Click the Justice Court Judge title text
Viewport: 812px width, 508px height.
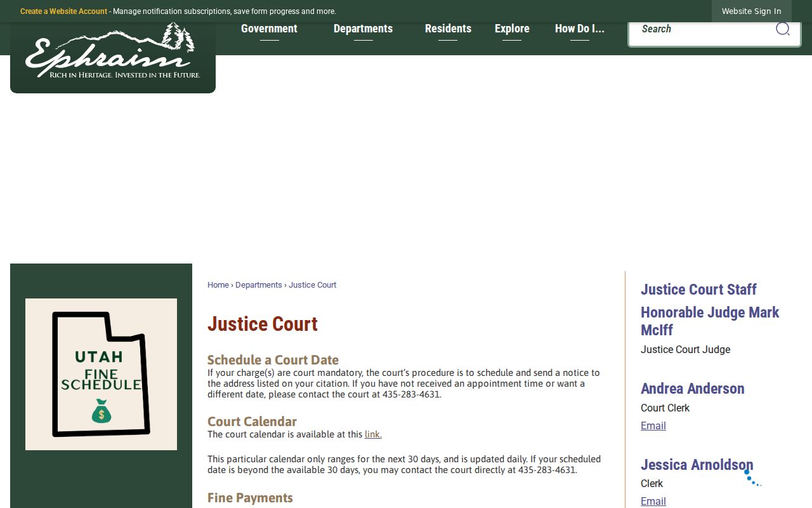tap(685, 350)
